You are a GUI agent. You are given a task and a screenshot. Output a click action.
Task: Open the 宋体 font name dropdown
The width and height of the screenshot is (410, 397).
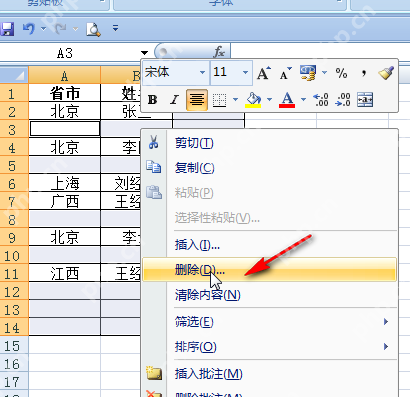[x=202, y=72]
